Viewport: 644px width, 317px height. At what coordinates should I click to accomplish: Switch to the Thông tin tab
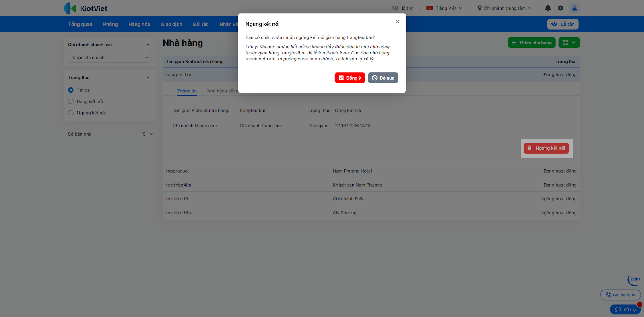[187, 91]
